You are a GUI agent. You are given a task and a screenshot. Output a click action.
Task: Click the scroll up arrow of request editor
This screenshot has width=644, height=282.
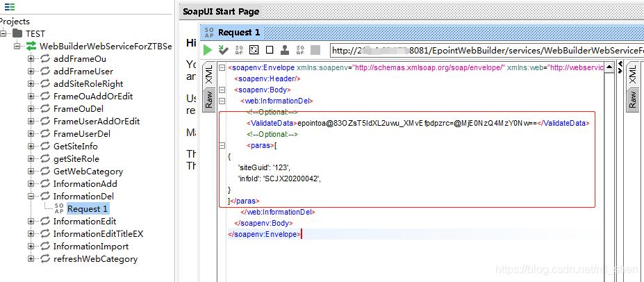point(609,67)
